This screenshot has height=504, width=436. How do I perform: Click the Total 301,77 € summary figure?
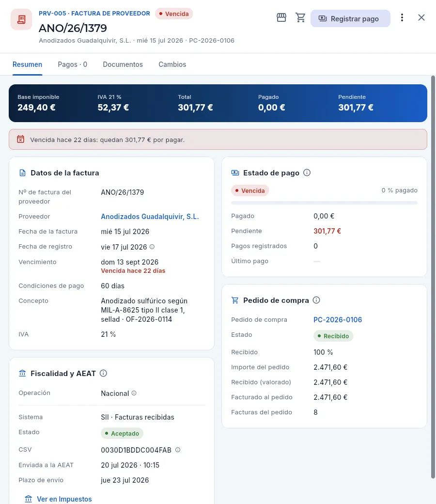click(x=195, y=108)
